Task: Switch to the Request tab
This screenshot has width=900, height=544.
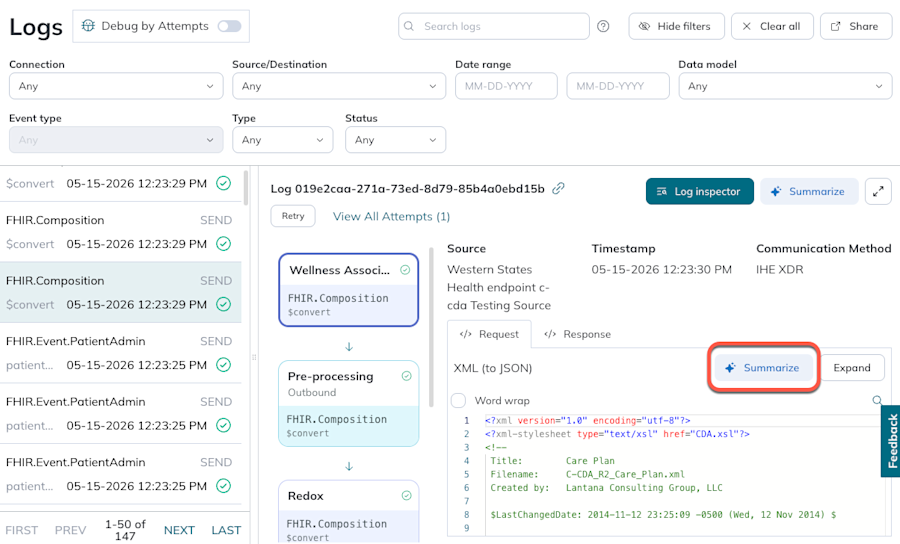Action: pos(489,335)
